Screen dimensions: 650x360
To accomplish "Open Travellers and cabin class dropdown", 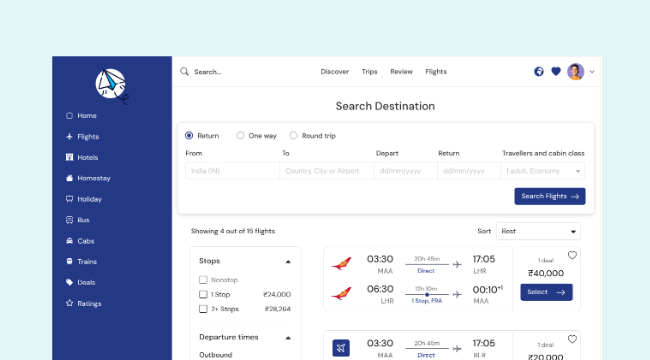I will (543, 171).
